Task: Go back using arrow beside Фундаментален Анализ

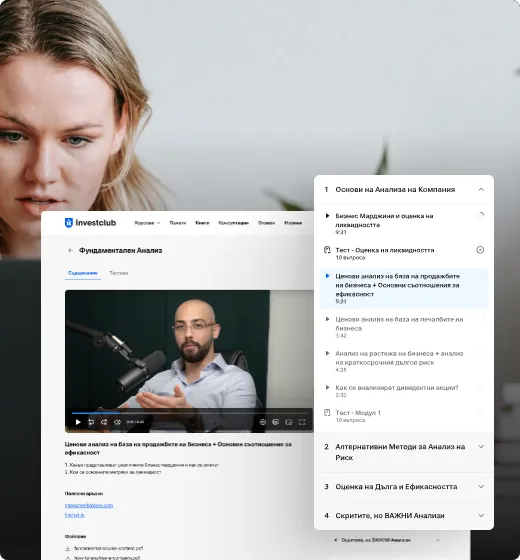Action: 70,250
